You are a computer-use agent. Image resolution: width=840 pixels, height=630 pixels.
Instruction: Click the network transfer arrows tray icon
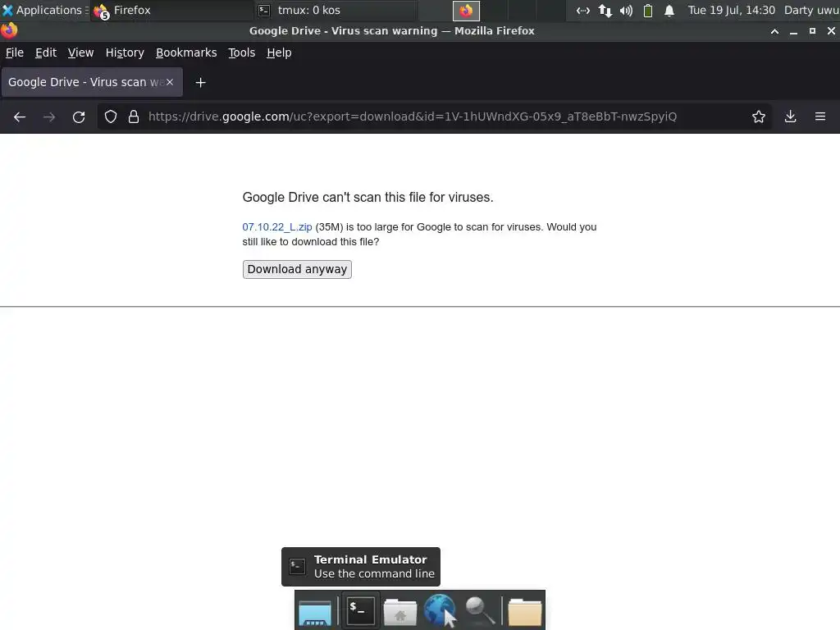[x=605, y=11]
